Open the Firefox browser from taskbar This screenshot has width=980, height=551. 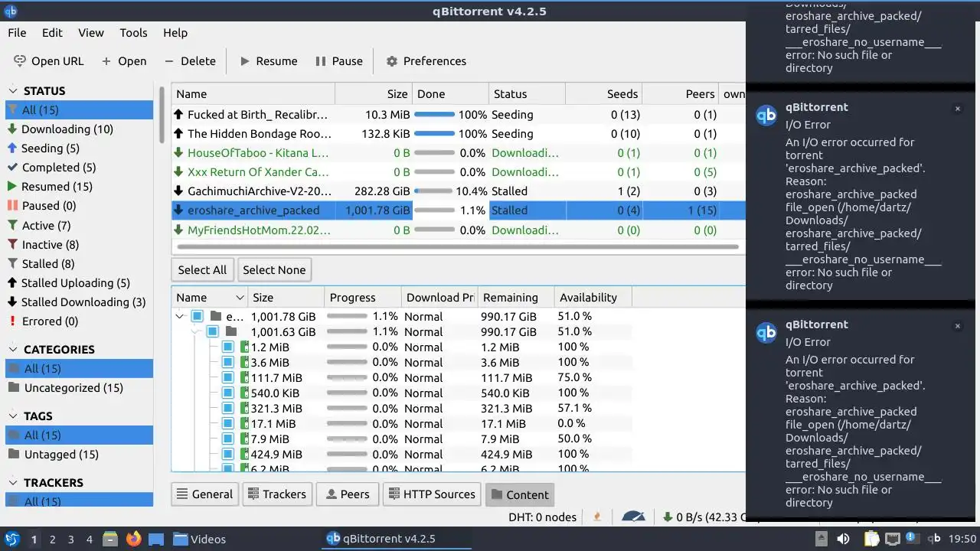coord(133,539)
